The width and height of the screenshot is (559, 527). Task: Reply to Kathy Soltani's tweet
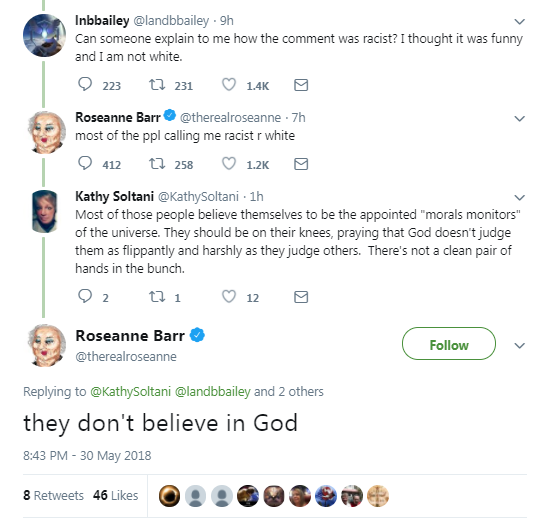(85, 296)
